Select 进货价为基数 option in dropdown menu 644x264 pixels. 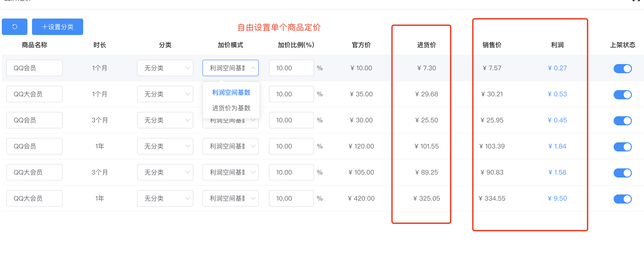[x=231, y=108]
